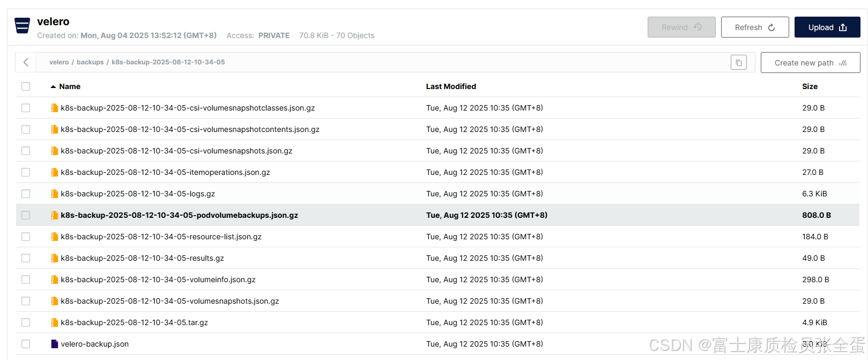Click the file icon for logs.gz

(54, 194)
